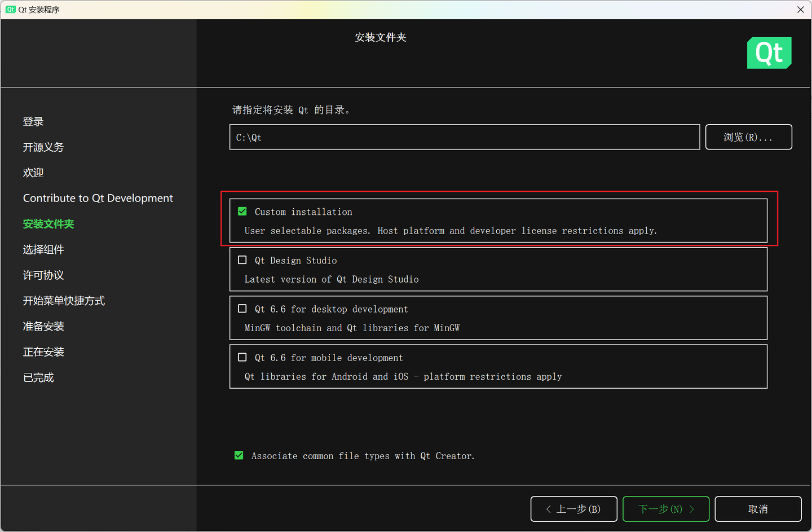The image size is (812, 532).
Task: Click the 许可协议 sidebar entry
Action: point(43,275)
